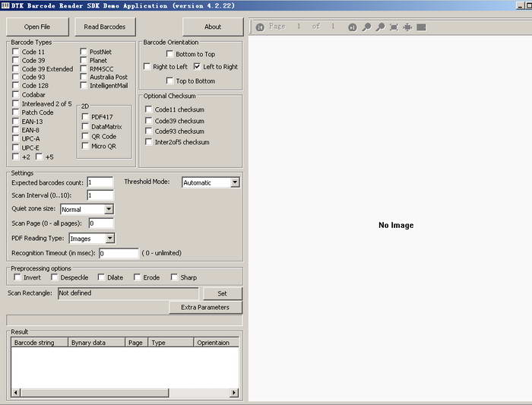
Task: Click the Scan Page input field
Action: [x=101, y=223]
